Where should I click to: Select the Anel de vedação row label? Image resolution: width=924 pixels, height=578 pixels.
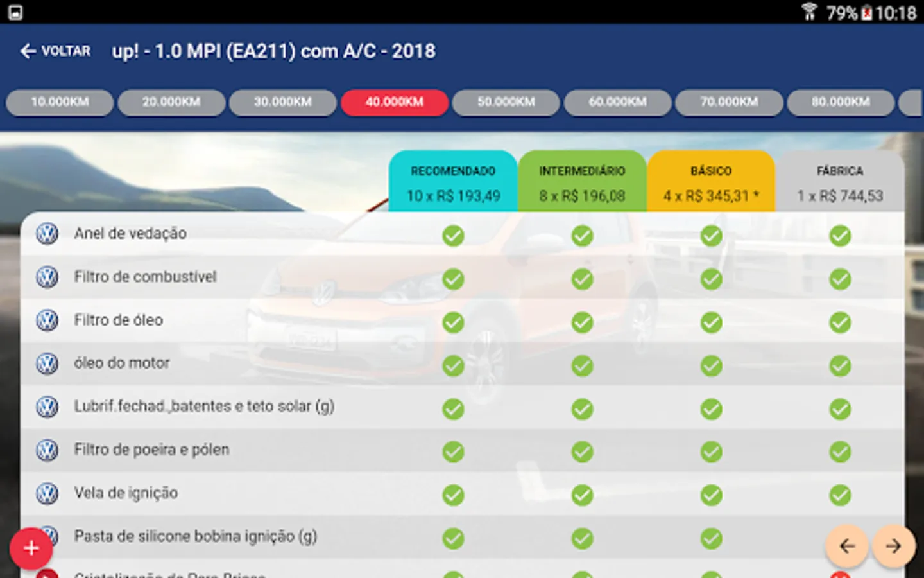130,234
